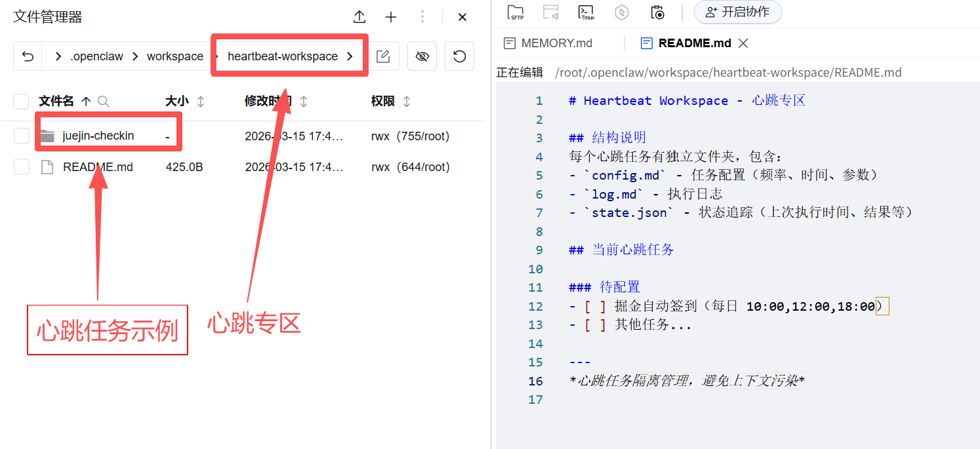
Task: Create new item with plus icon
Action: pos(391,17)
